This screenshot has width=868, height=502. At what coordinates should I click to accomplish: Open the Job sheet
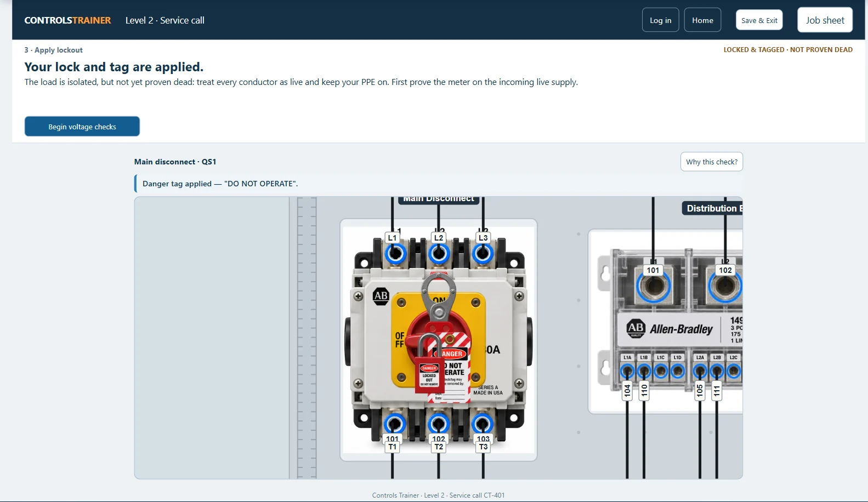point(825,20)
